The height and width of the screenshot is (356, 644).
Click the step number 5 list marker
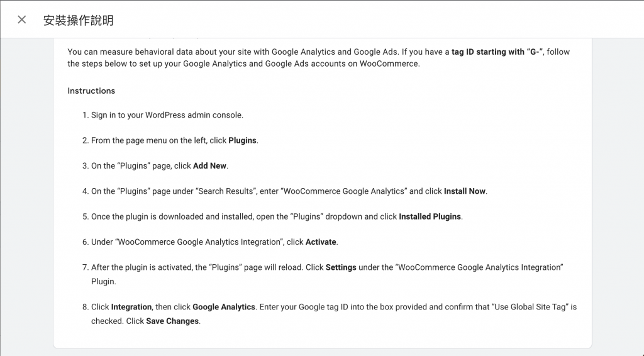click(85, 216)
